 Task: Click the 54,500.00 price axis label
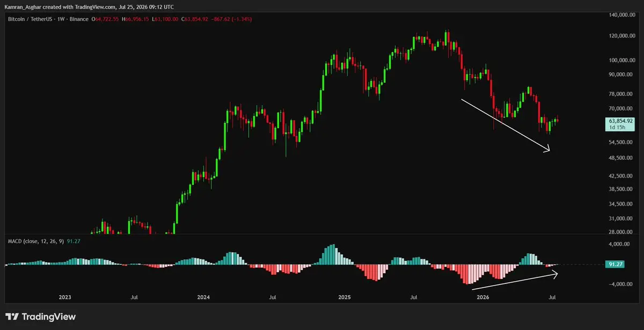click(620, 143)
